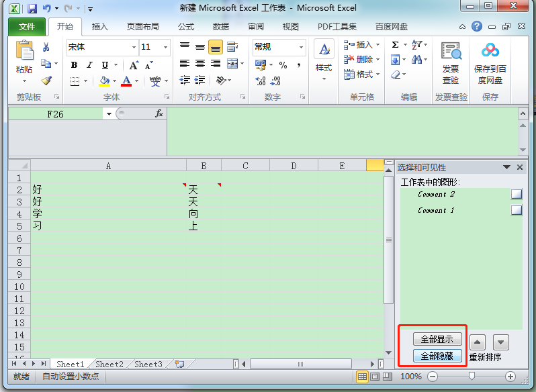The height and width of the screenshot is (392, 536).
Task: Align text left
Action: [x=185, y=64]
